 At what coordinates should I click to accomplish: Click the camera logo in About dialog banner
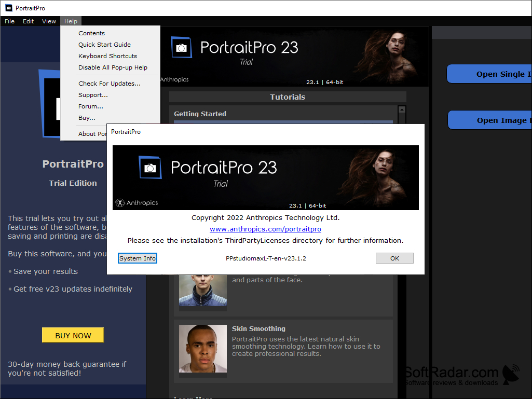[151, 167]
